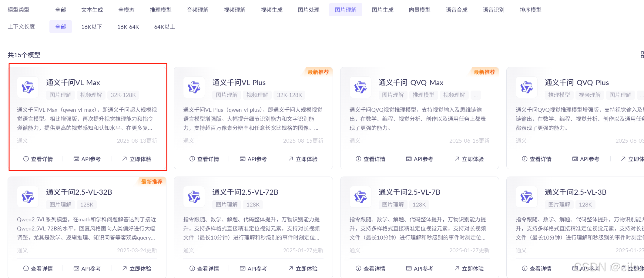Image resolution: width=644 pixels, height=278 pixels.
Task: Click the 通义千问2.5-VL-72B model logo icon
Action: [194, 197]
